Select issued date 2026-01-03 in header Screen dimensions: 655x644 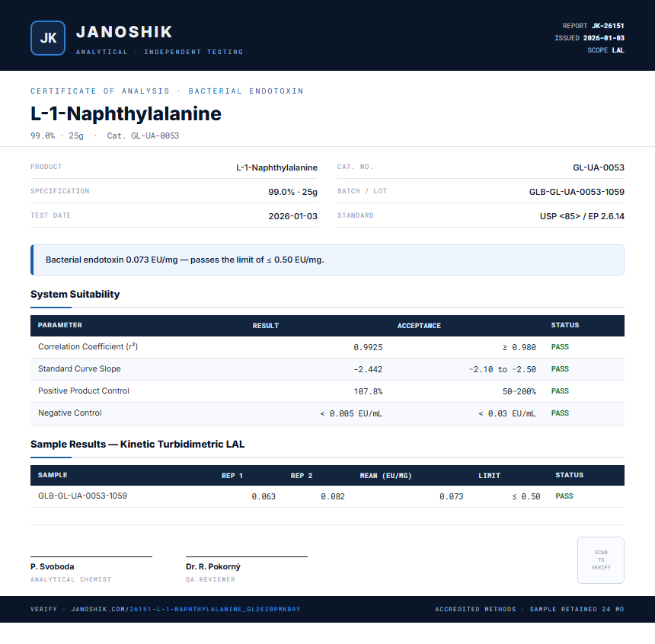(604, 38)
